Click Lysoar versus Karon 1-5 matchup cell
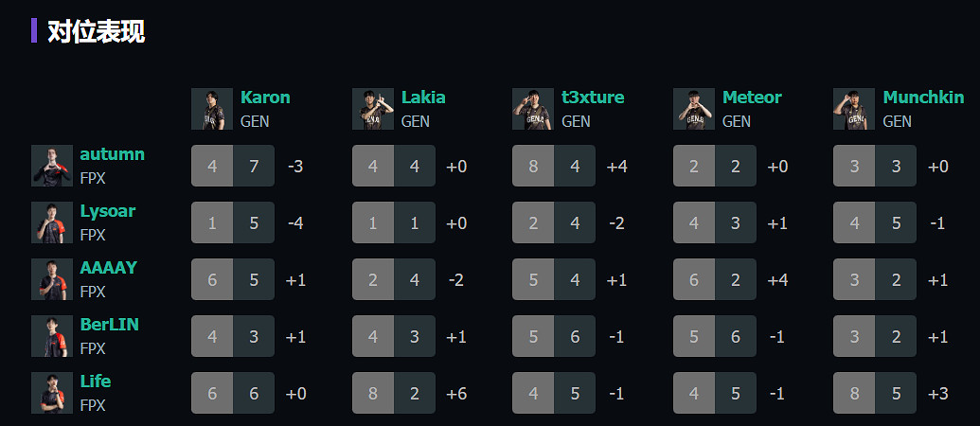The height and width of the screenshot is (426, 980). [232, 222]
